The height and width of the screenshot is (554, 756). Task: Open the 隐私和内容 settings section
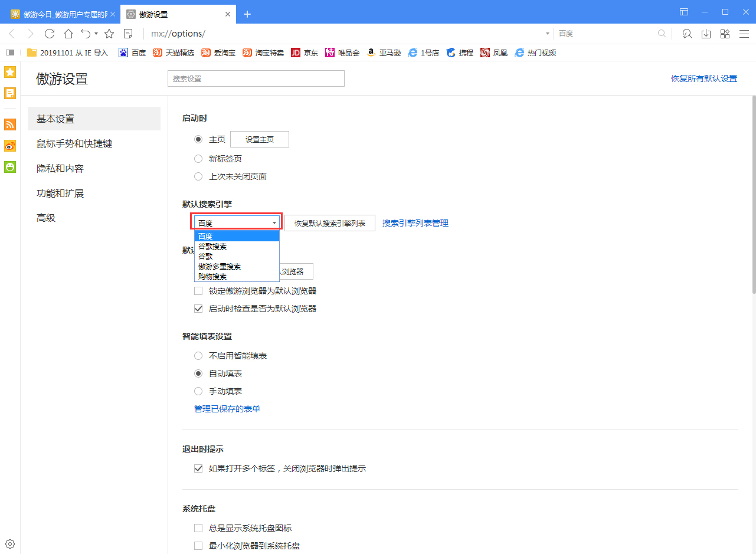60,169
